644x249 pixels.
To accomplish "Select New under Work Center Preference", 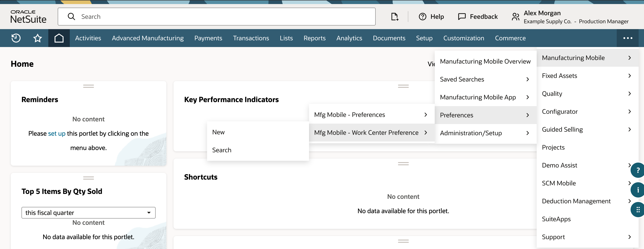I will click(258, 132).
